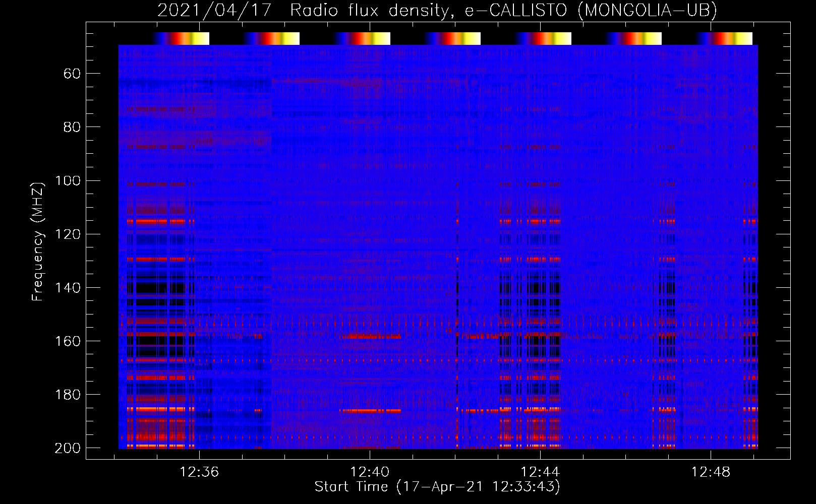Viewport: 816px width, 504px height.
Task: Click the 120 MHz frequency label
Action: [x=68, y=234]
